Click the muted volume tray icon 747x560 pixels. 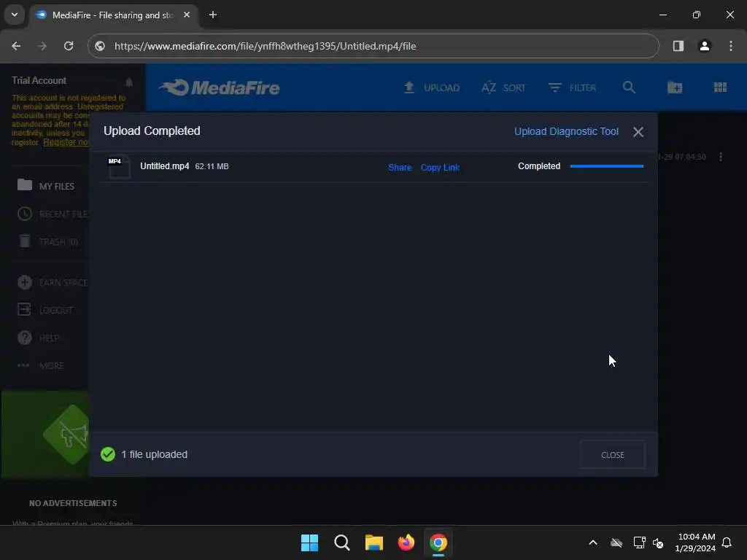click(x=658, y=542)
